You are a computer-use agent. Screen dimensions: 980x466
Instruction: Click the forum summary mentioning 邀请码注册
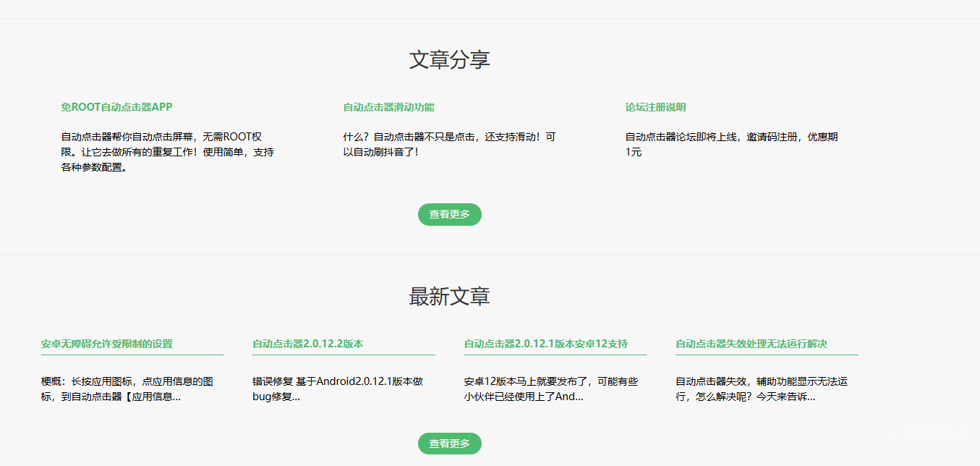coord(731,144)
